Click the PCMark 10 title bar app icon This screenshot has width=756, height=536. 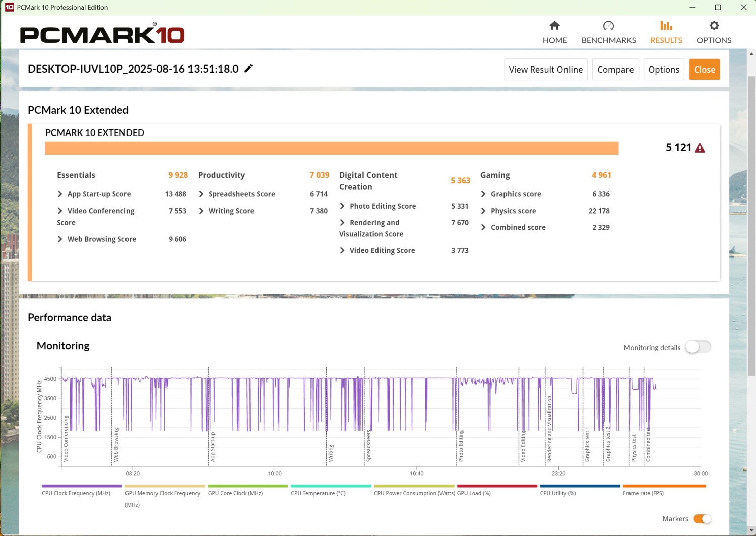click(x=9, y=7)
